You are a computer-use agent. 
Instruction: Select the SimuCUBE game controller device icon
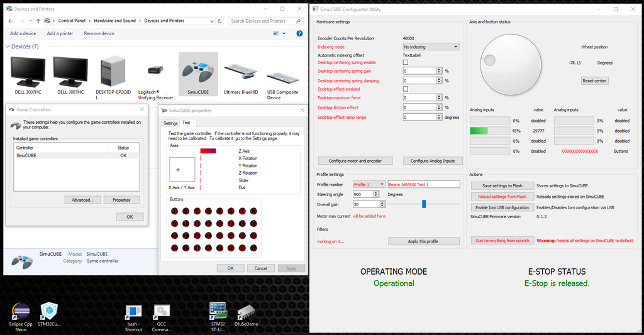tap(198, 74)
